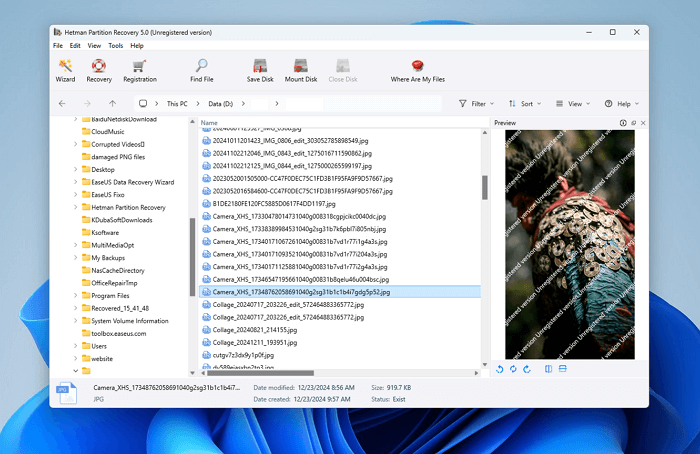Open the Sort dropdown

pos(525,103)
